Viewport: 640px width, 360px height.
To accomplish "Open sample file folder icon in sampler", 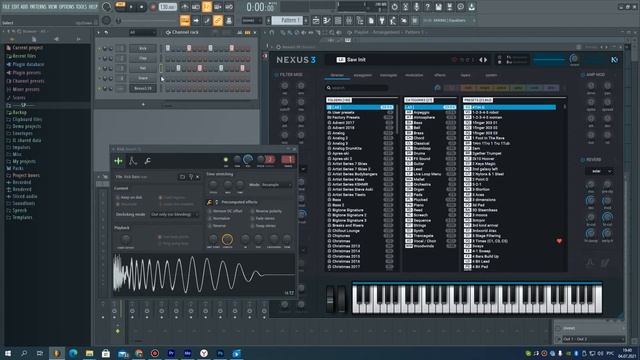I will click(x=182, y=177).
